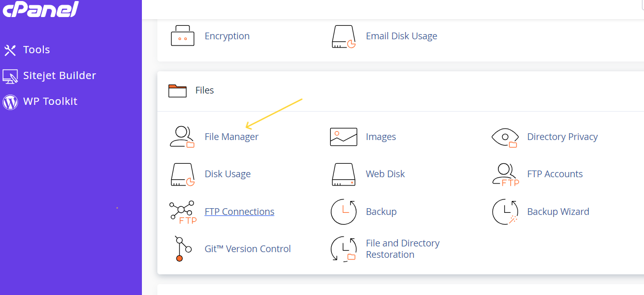This screenshot has width=644, height=295.
Task: Click the Web Disk link
Action: 385,174
